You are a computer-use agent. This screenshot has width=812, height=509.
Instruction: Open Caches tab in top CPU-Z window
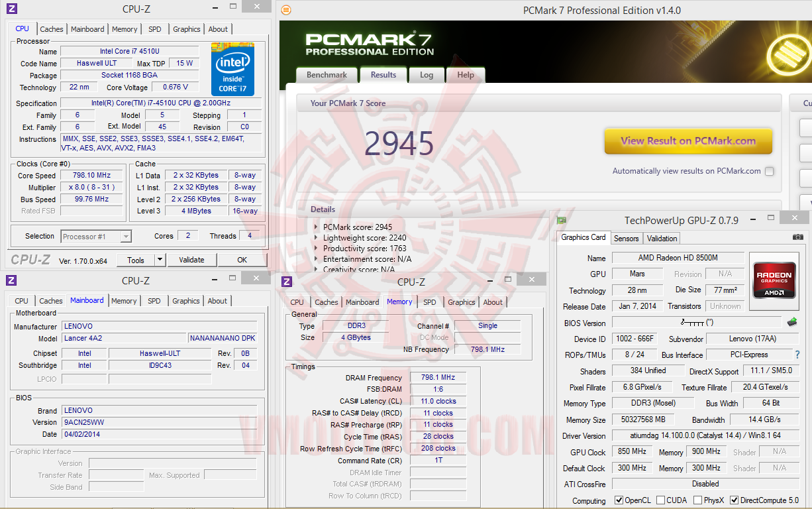click(52, 29)
